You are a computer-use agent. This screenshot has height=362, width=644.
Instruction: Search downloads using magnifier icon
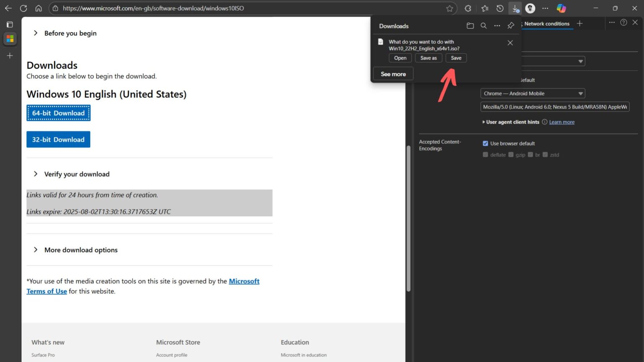(483, 26)
